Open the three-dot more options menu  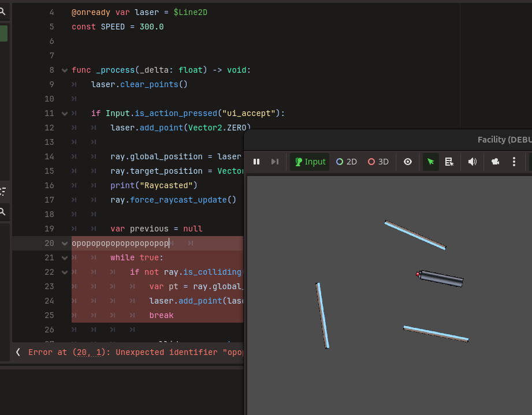514,162
